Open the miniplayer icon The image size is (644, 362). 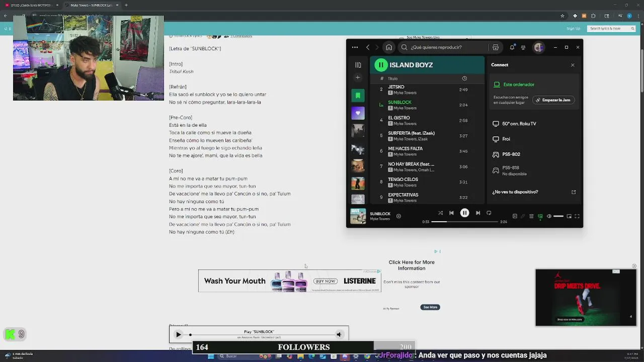569,216
